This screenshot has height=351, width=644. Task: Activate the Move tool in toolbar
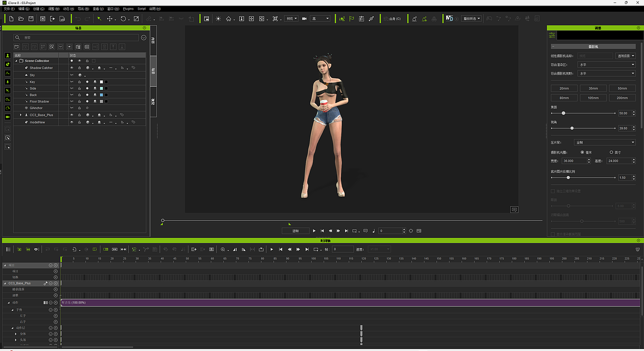[x=110, y=19]
